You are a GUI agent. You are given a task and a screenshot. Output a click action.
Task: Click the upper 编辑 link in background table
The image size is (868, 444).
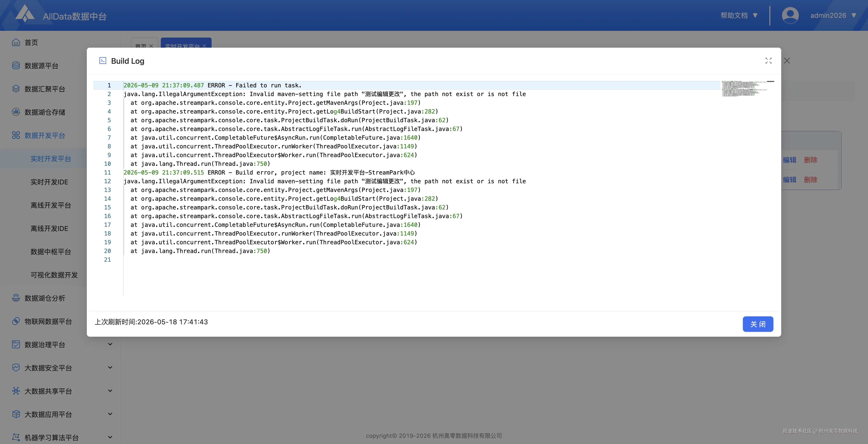(790, 160)
